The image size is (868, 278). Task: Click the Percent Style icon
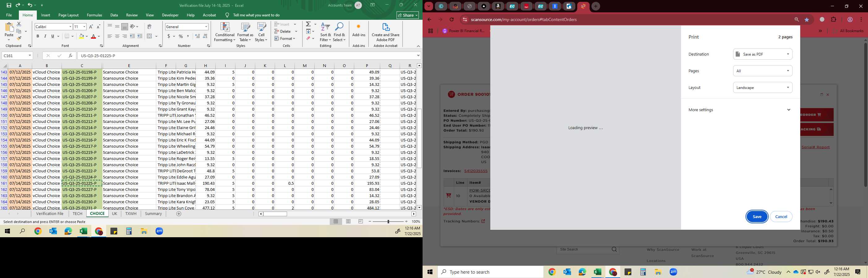tap(181, 36)
